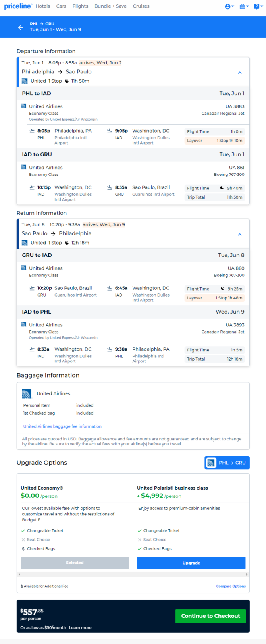Click the United Polaris business class heading
The width and height of the screenshot is (266, 644).
(172, 488)
